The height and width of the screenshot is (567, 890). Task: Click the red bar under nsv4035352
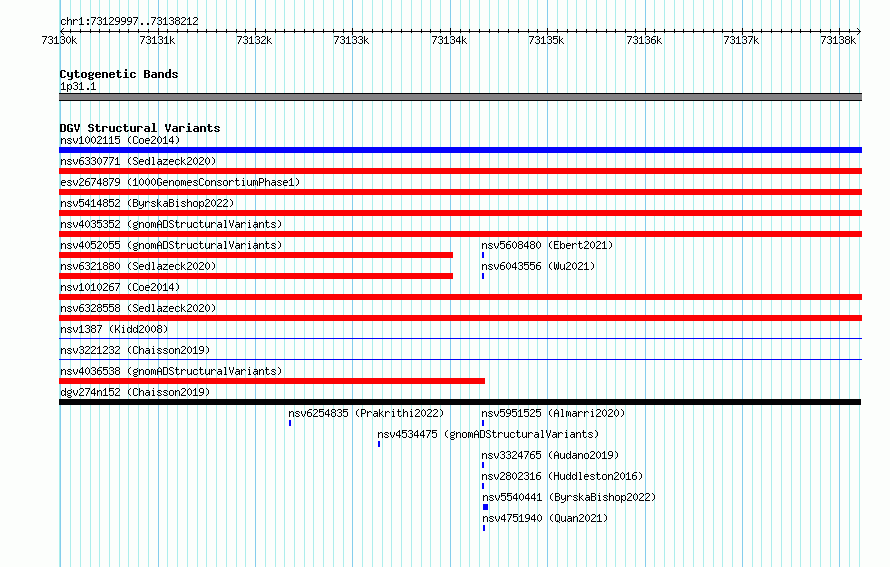[460, 234]
